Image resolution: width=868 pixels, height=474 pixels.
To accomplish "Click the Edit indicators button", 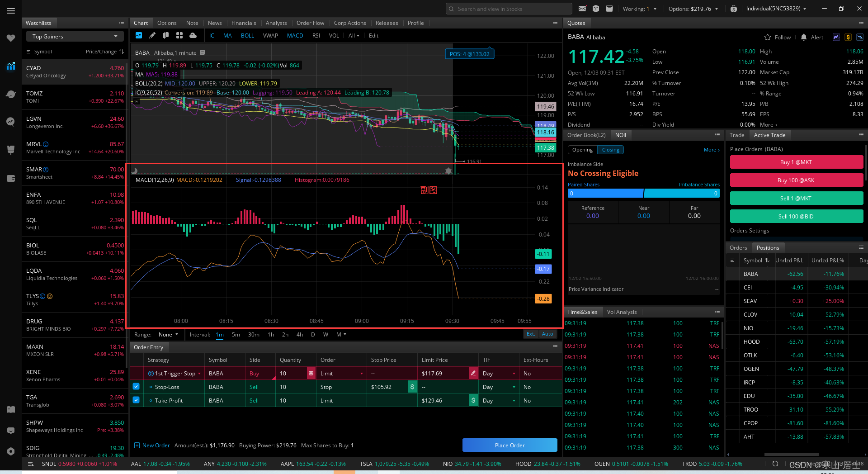I will [x=373, y=36].
